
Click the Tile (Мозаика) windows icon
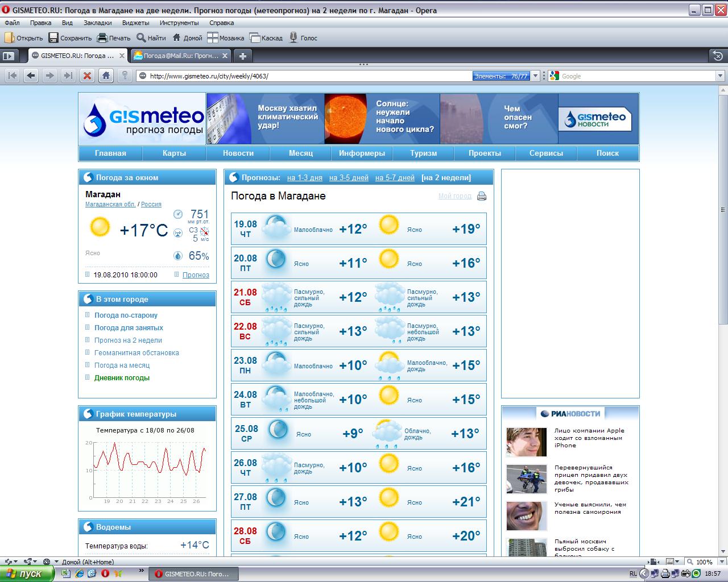(213, 38)
